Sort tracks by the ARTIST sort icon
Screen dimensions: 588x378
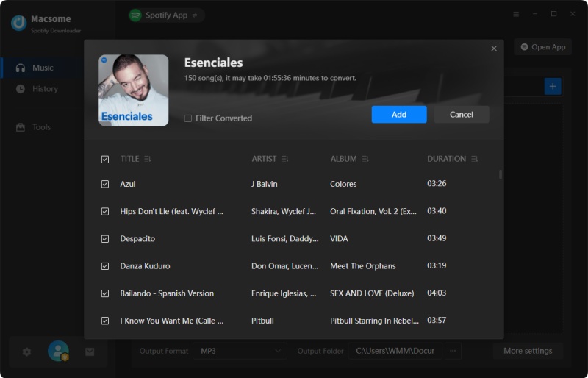tap(285, 159)
